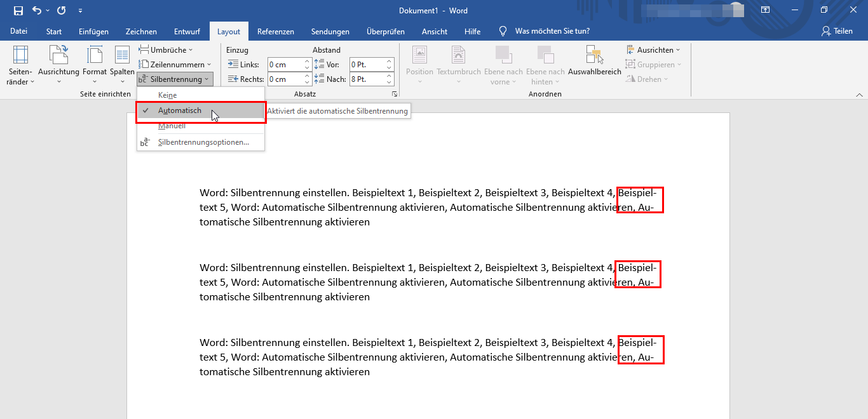
Task: Click the Teilen share button
Action: pos(837,31)
